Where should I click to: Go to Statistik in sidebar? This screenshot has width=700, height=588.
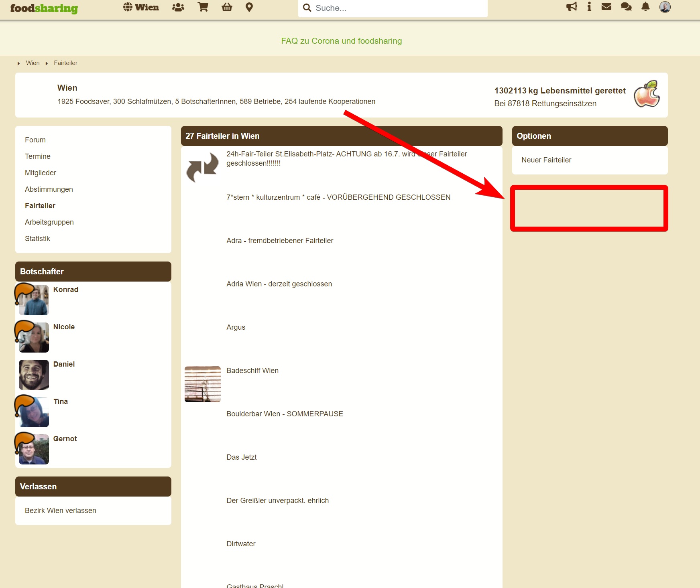(x=37, y=239)
